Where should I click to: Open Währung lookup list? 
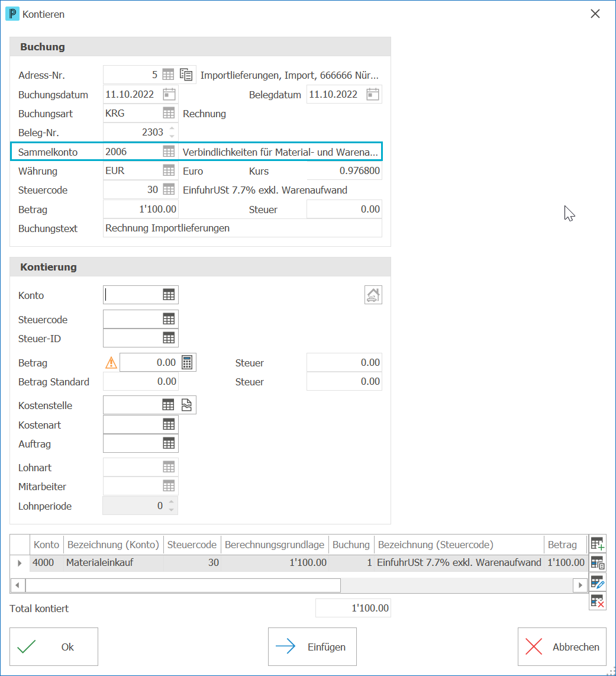169,170
